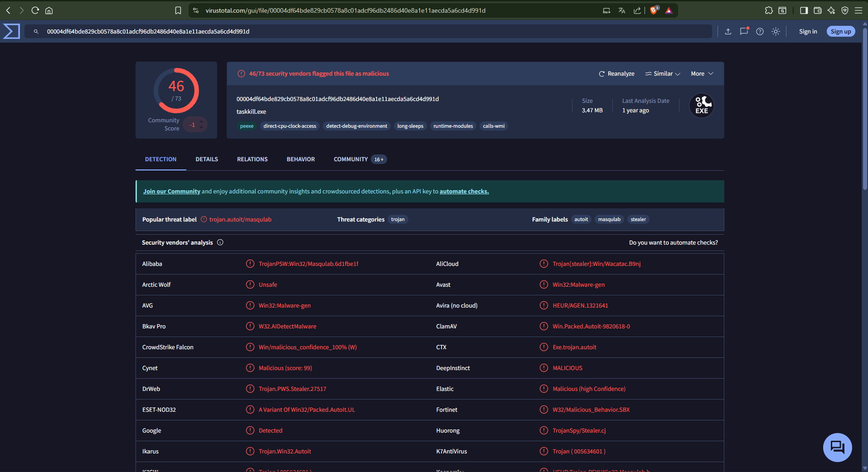Viewport: 868px width, 472px height.
Task: Click the hash search input field
Action: pyautogui.click(x=368, y=31)
